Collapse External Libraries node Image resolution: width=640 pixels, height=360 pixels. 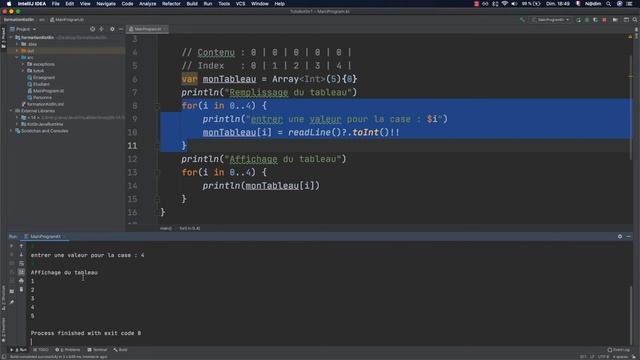point(11,111)
